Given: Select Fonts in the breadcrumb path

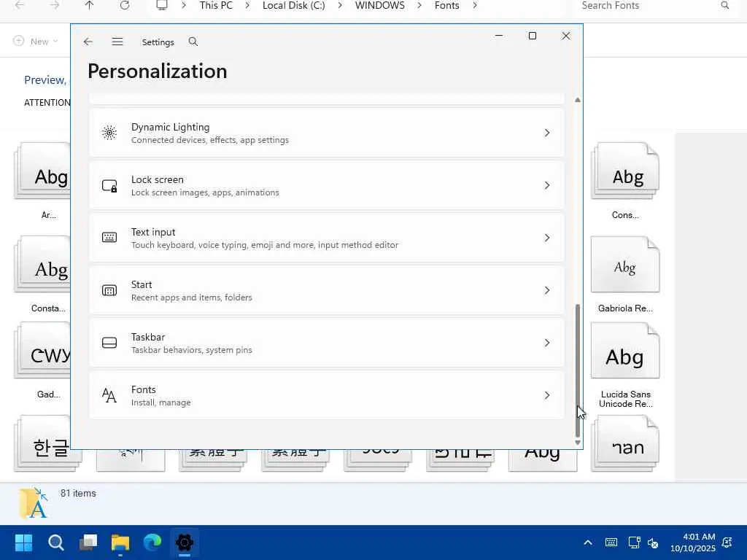Looking at the screenshot, I should pos(447,5).
